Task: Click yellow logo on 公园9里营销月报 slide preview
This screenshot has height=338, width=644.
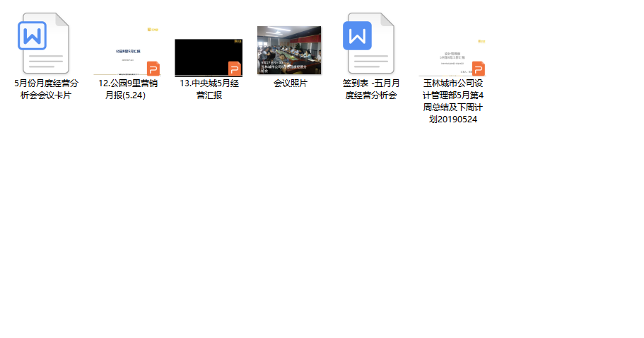Action: 152,30
